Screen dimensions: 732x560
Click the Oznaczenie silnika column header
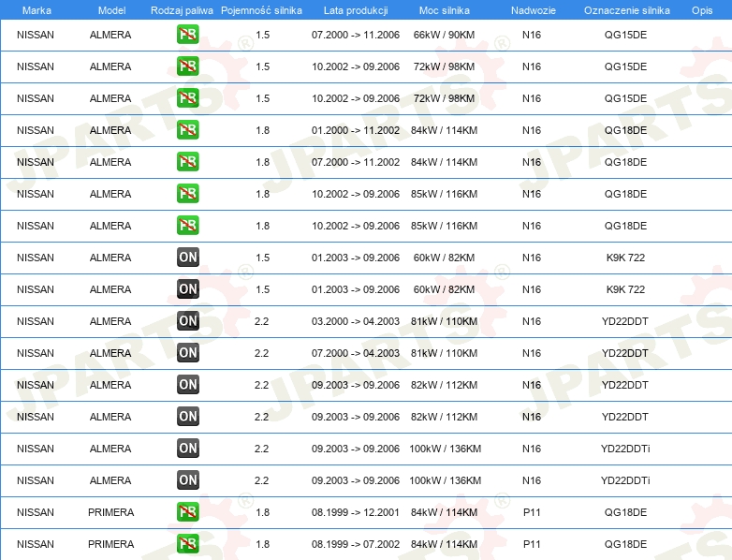tap(626, 10)
